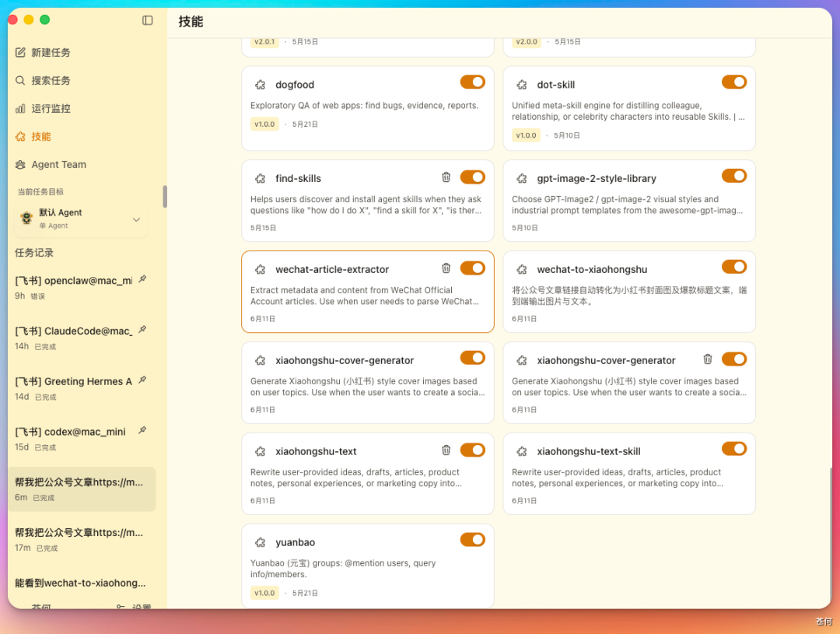This screenshot has width=840, height=634.
Task: Turn off the xiaohongshu-text toggle
Action: coord(473,450)
